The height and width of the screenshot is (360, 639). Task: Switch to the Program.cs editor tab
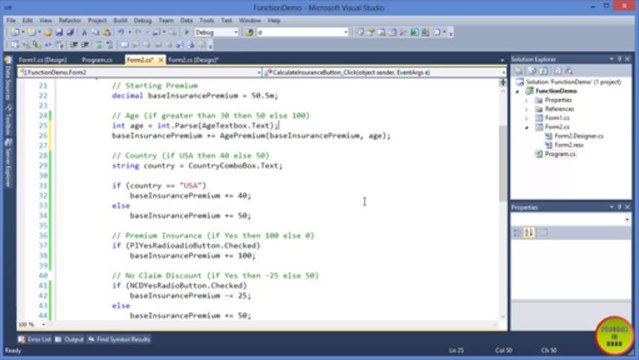tap(97, 60)
